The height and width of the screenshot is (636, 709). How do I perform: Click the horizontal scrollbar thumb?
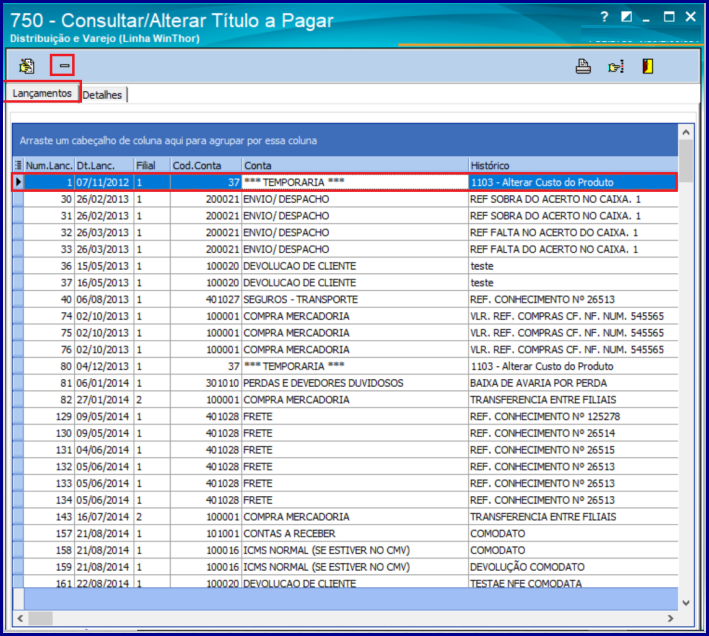click(x=40, y=618)
